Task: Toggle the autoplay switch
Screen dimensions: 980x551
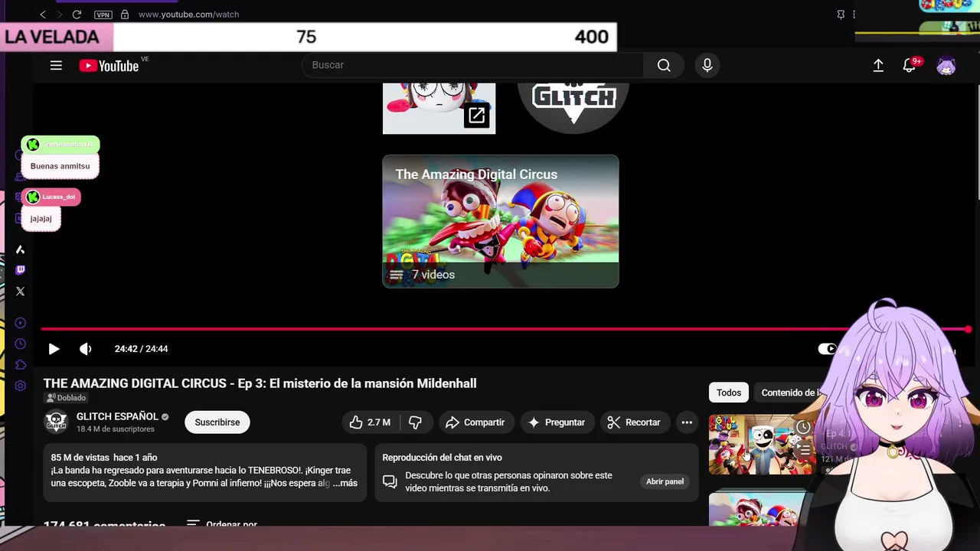Action: [828, 349]
